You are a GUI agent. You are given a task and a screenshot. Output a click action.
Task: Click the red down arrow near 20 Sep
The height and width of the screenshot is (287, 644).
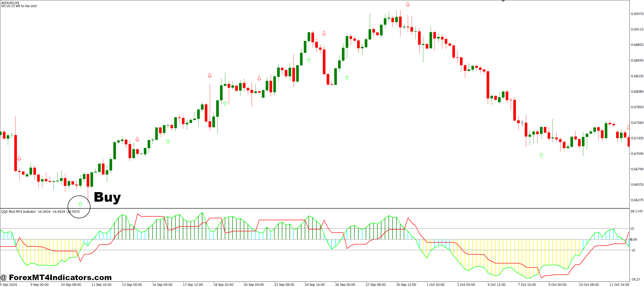259,79
